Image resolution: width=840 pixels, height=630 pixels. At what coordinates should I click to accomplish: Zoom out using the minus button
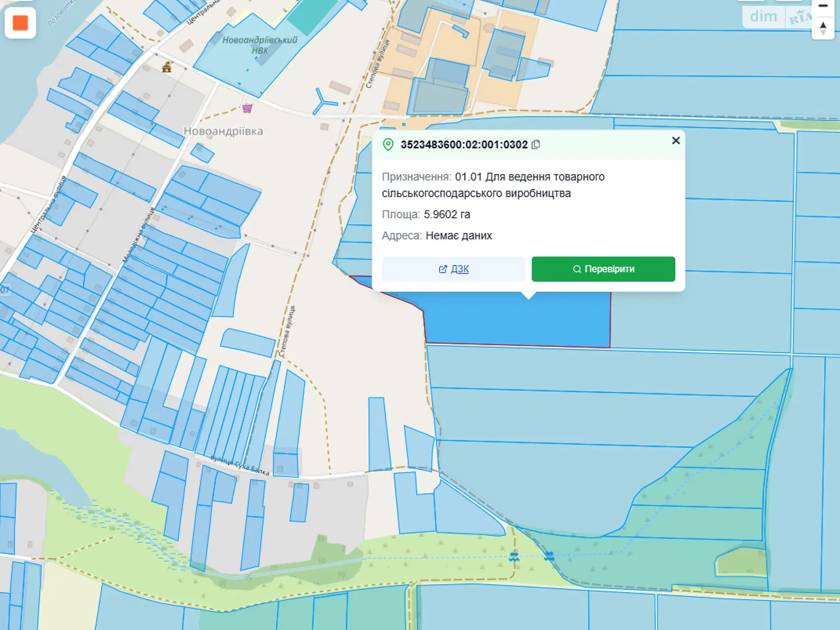pyautogui.click(x=823, y=6)
